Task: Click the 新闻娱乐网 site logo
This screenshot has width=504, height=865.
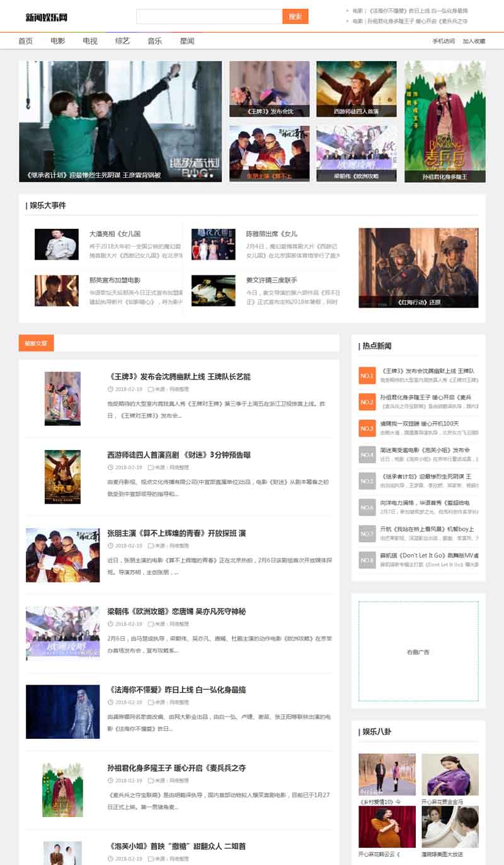Action: click(x=47, y=17)
